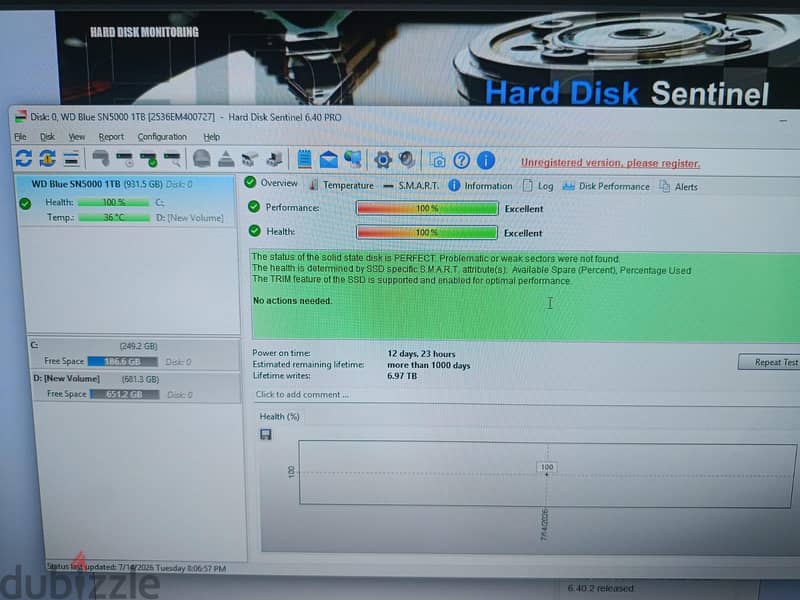The width and height of the screenshot is (800, 600).
Task: Open the Report menu
Action: tap(111, 137)
